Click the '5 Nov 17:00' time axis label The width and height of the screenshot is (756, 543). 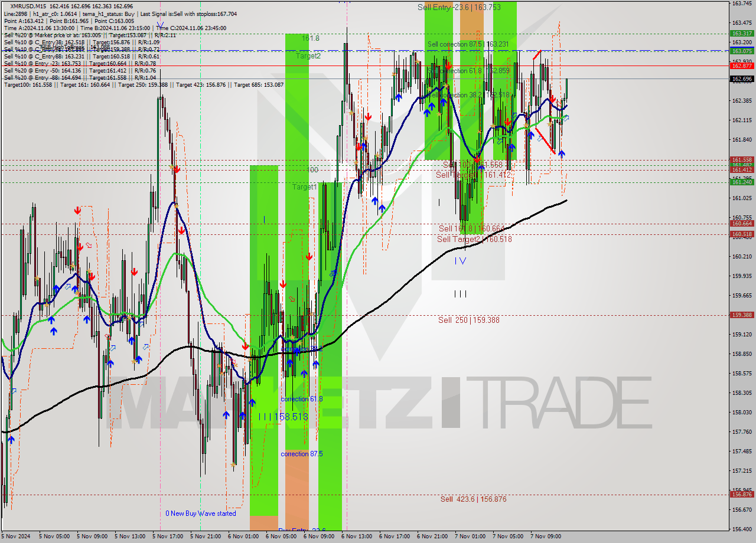pyautogui.click(x=167, y=537)
